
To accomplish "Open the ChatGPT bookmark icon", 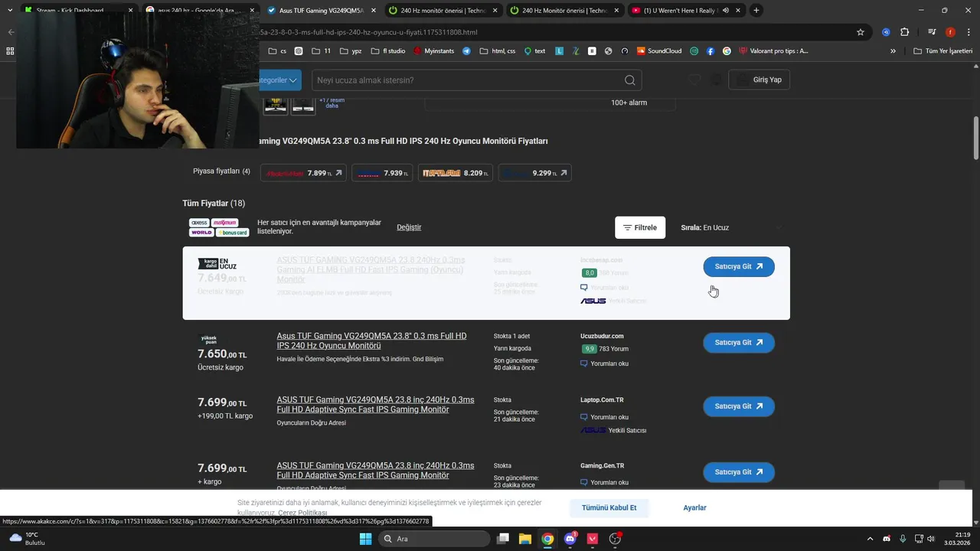I will click(299, 51).
